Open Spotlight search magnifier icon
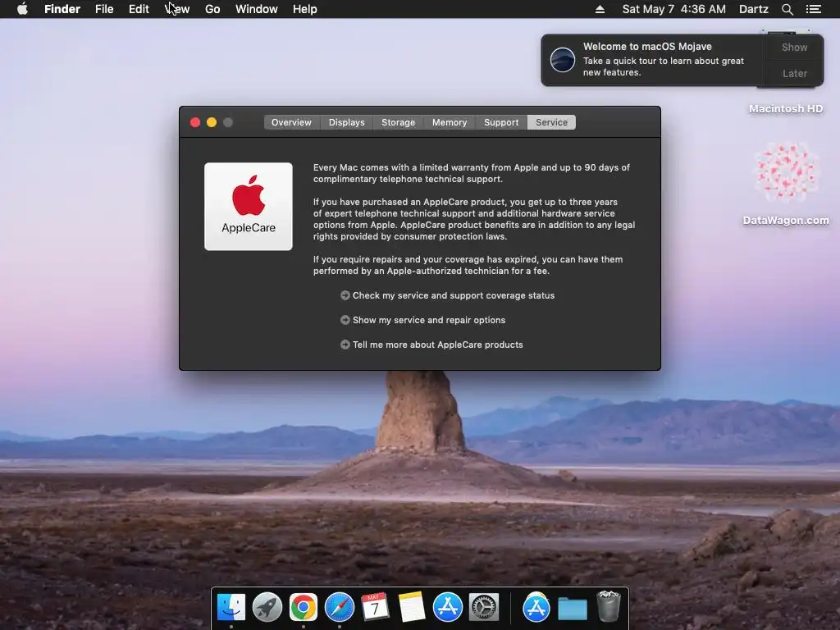Image resolution: width=840 pixels, height=630 pixels. coord(787,9)
